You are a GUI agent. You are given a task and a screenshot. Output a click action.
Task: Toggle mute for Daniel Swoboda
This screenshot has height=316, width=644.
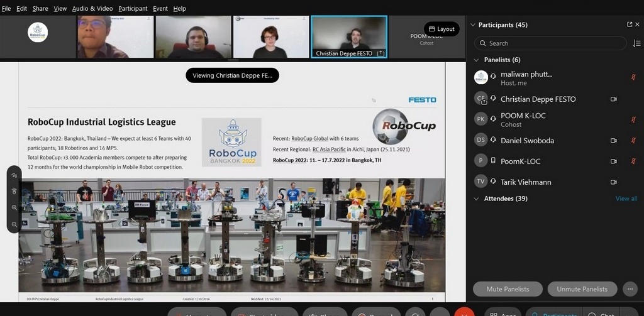click(633, 140)
